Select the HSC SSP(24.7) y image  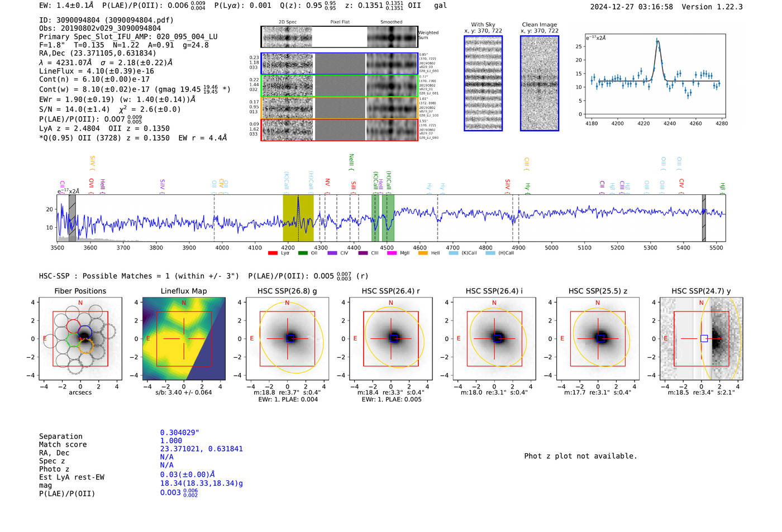702,339
